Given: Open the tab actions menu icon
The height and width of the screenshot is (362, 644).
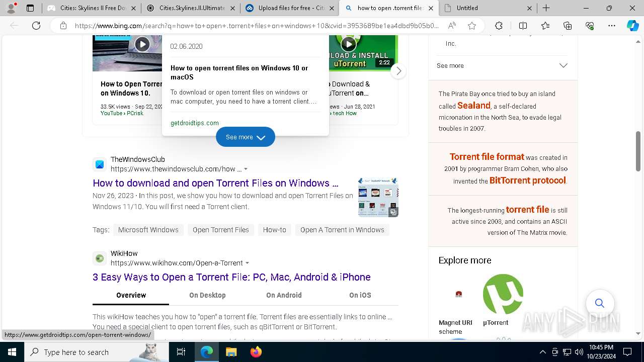Looking at the screenshot, I should (30, 8).
